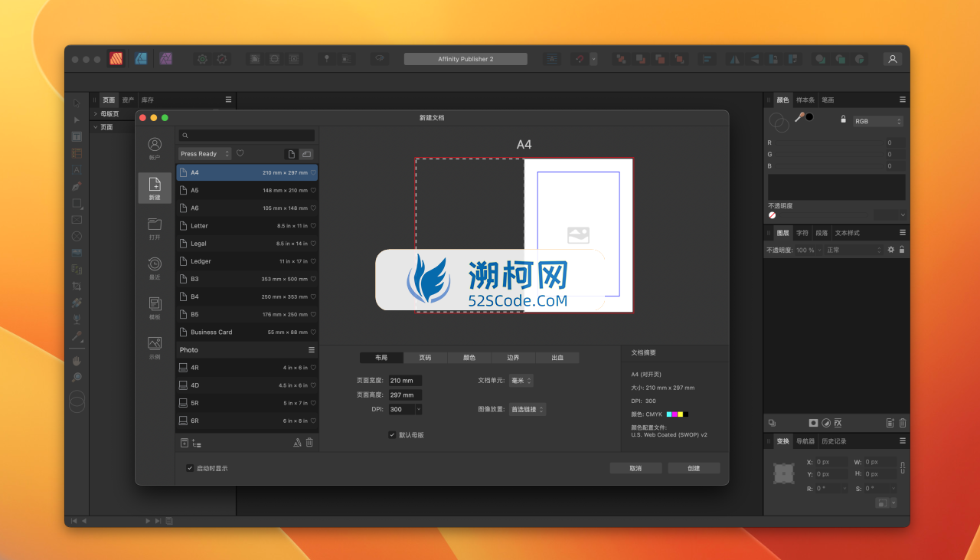Open the 打开 (Open) sidebar section
The width and height of the screenshot is (980, 560).
click(155, 228)
